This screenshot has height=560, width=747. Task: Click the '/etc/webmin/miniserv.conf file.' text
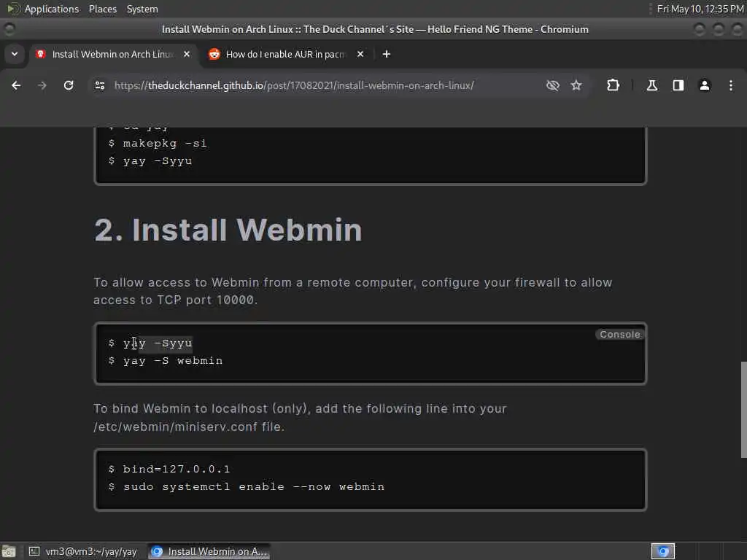[189, 427]
